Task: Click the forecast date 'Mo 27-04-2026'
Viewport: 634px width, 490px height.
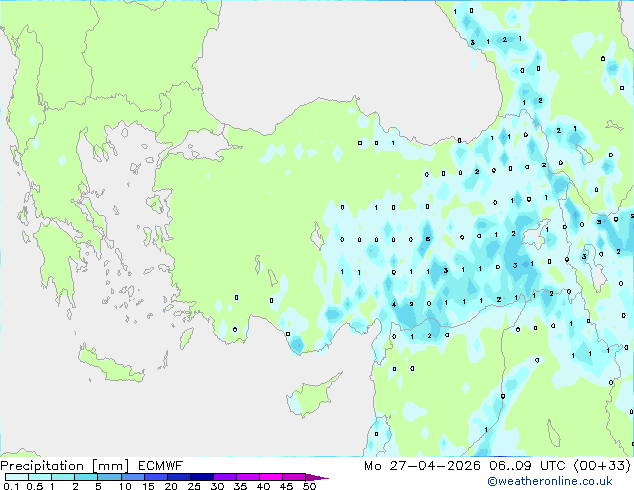Action: [x=422, y=466]
